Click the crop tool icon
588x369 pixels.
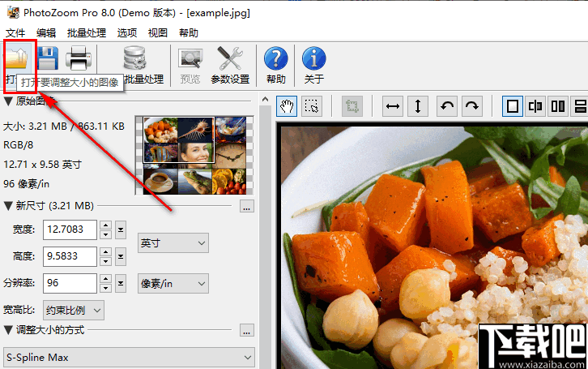352,106
